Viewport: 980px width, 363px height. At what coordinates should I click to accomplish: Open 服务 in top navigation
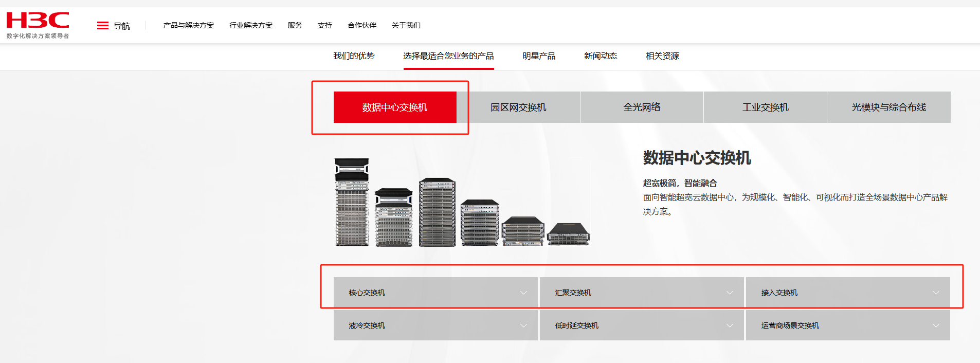tap(295, 25)
